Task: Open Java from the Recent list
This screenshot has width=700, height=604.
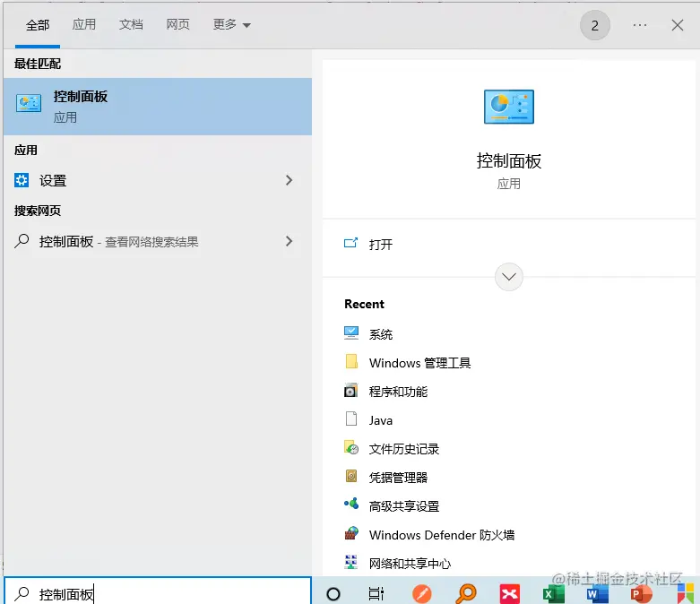Action: 381,420
